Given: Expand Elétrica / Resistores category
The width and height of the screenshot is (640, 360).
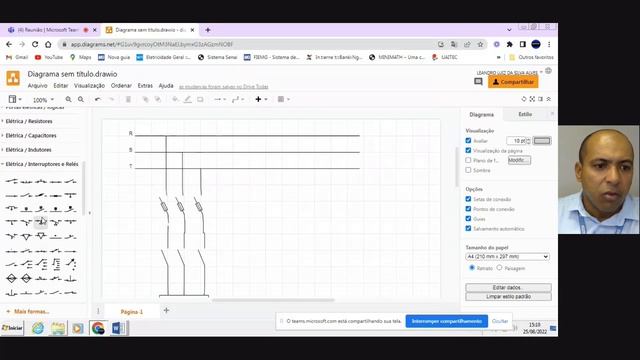Looking at the screenshot, I should [x=29, y=121].
